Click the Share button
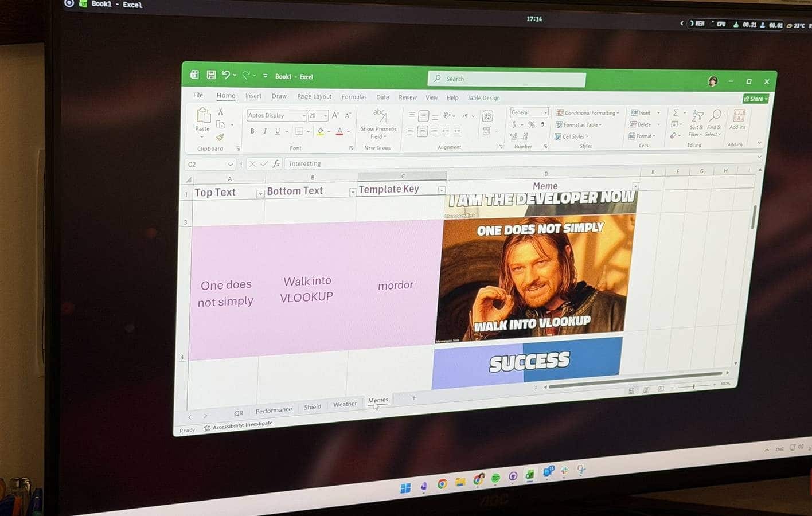The height and width of the screenshot is (516, 812). pos(756,99)
